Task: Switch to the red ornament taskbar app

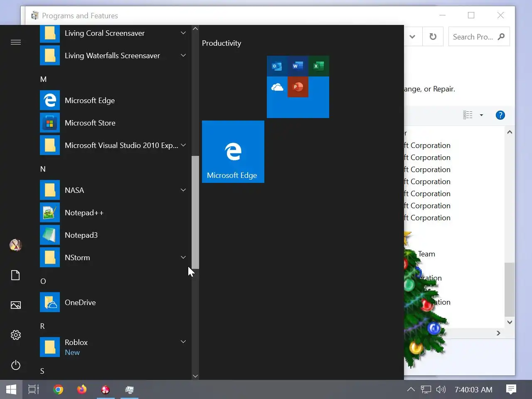Action: coord(106,389)
